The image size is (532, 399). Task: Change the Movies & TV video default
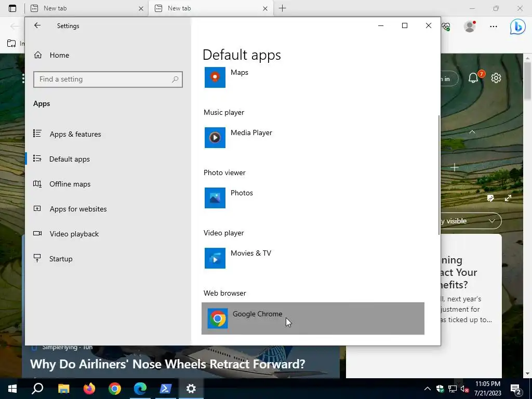click(313, 258)
